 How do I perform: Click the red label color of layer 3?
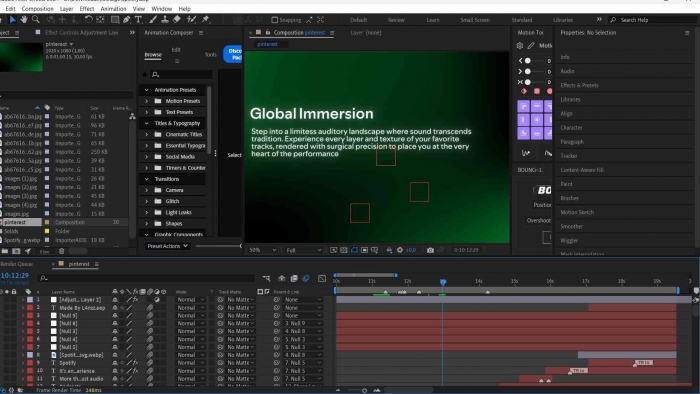[30, 316]
